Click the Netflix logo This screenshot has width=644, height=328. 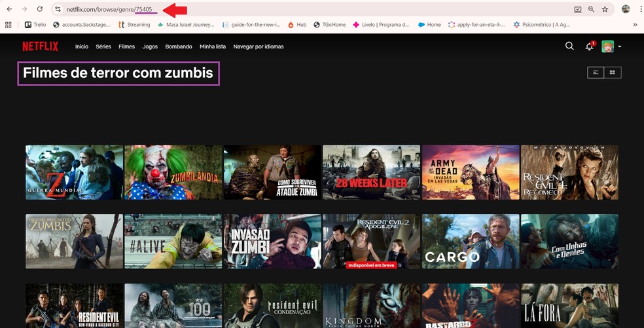[41, 46]
